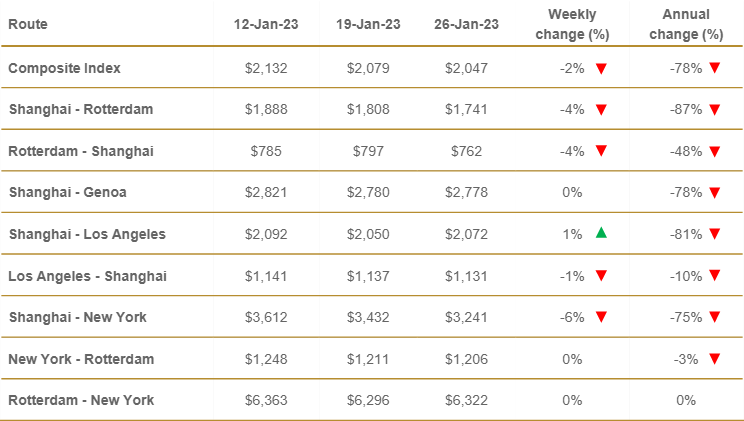Click the red arrow beside Shanghai - Rotterdam -87%

click(714, 110)
